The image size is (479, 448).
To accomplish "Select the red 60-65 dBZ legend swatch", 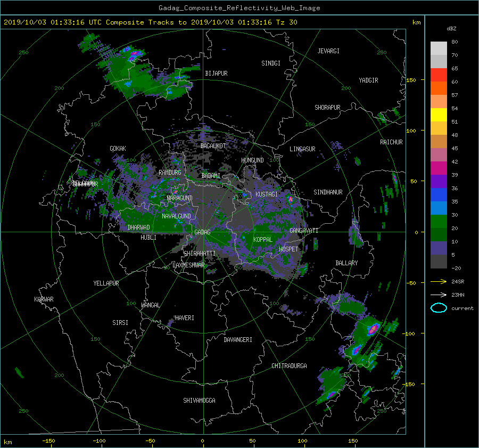I will point(439,75).
